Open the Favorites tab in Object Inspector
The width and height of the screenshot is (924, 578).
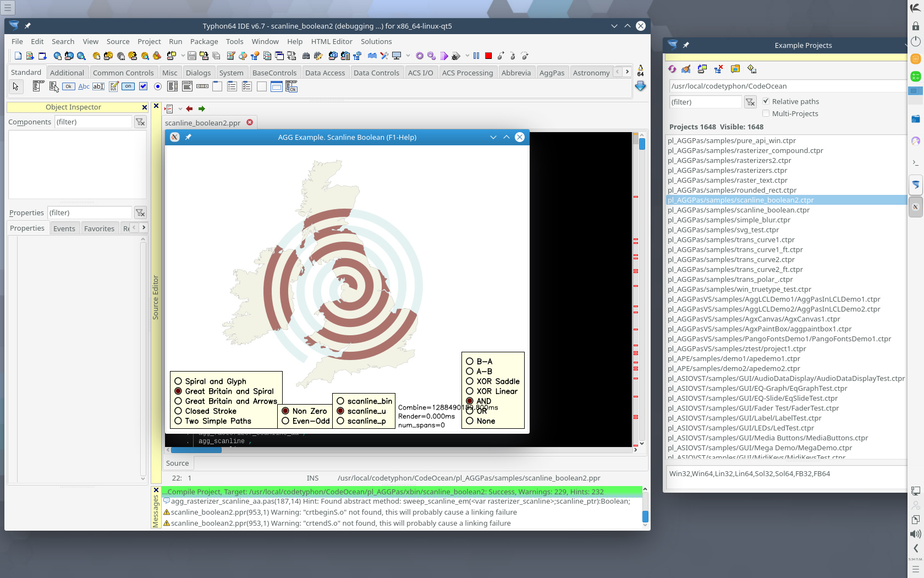pyautogui.click(x=99, y=228)
